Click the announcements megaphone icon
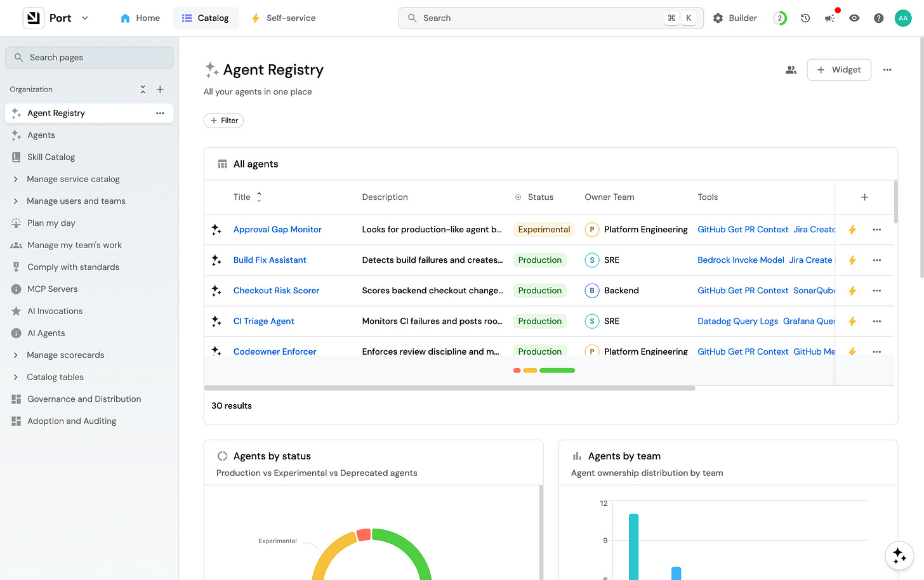The width and height of the screenshot is (924, 580). [829, 18]
